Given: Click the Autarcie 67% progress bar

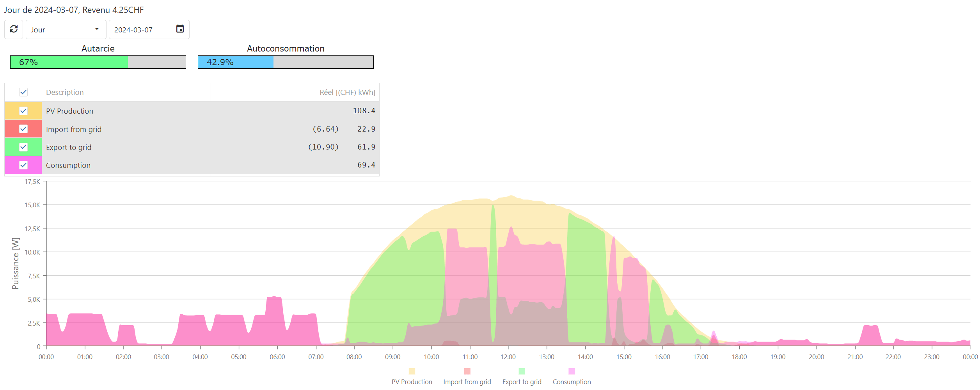Looking at the screenshot, I should pos(98,62).
